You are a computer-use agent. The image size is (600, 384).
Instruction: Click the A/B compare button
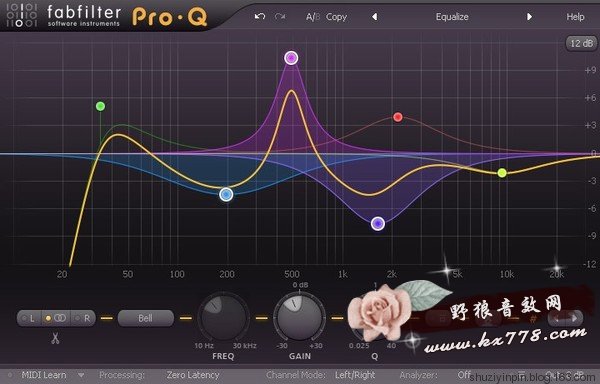[313, 17]
